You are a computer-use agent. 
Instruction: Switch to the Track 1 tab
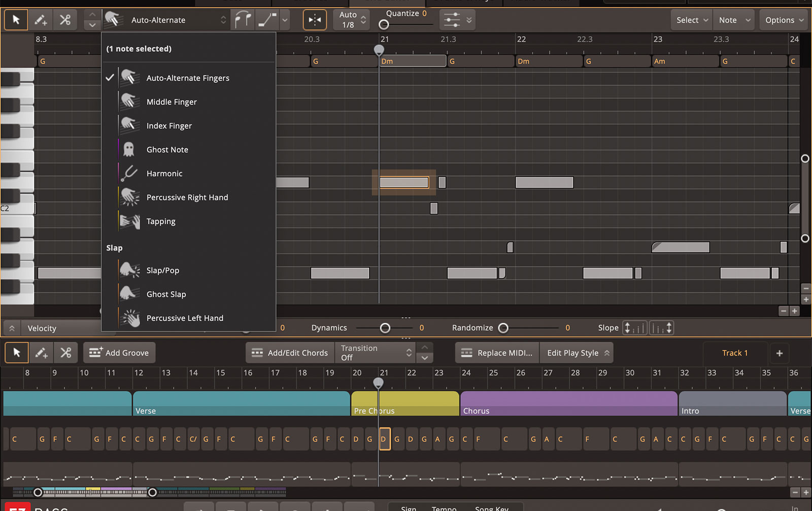click(x=735, y=353)
